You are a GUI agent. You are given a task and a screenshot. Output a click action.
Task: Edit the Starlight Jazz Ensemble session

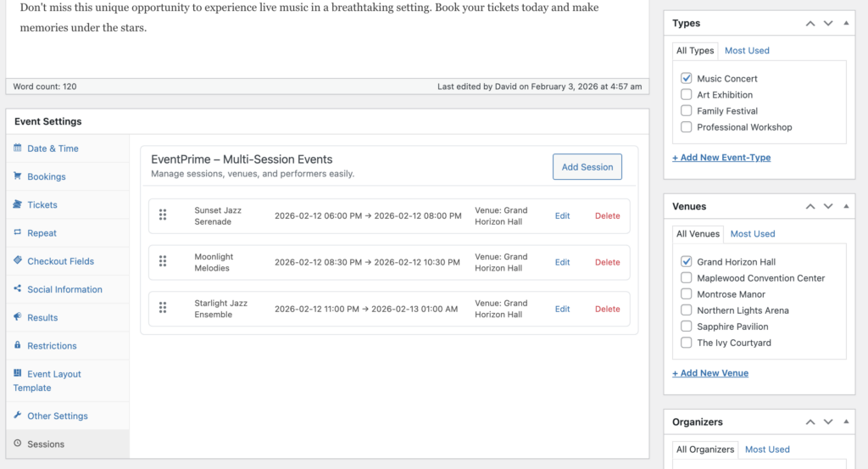[562, 309]
